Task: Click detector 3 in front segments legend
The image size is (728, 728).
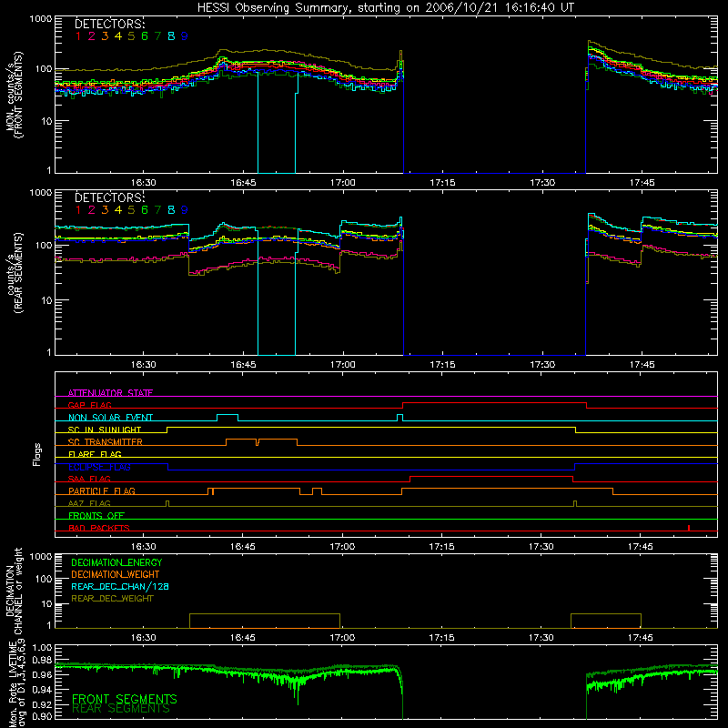Action: [105, 36]
